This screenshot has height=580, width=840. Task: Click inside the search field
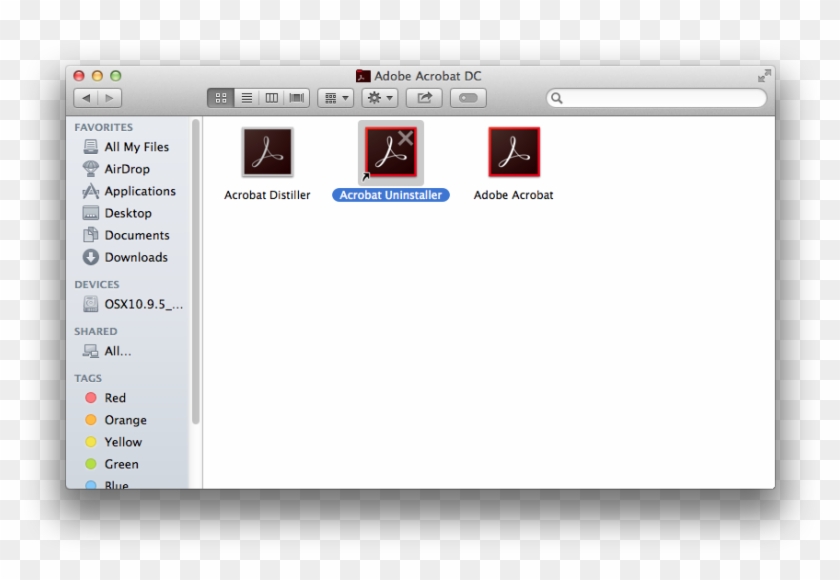point(656,97)
